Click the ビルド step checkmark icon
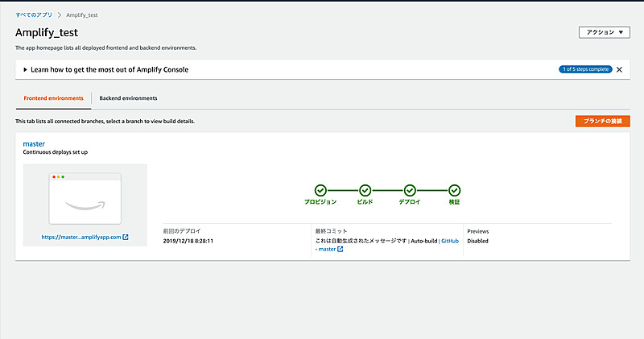 [365, 190]
